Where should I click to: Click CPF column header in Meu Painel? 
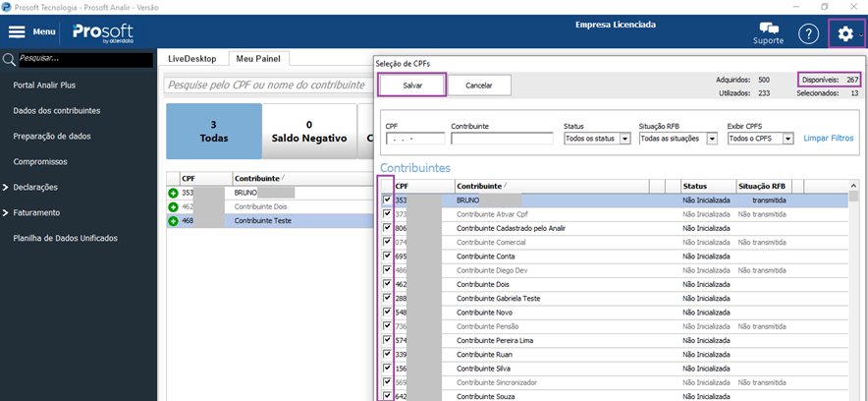(x=206, y=178)
